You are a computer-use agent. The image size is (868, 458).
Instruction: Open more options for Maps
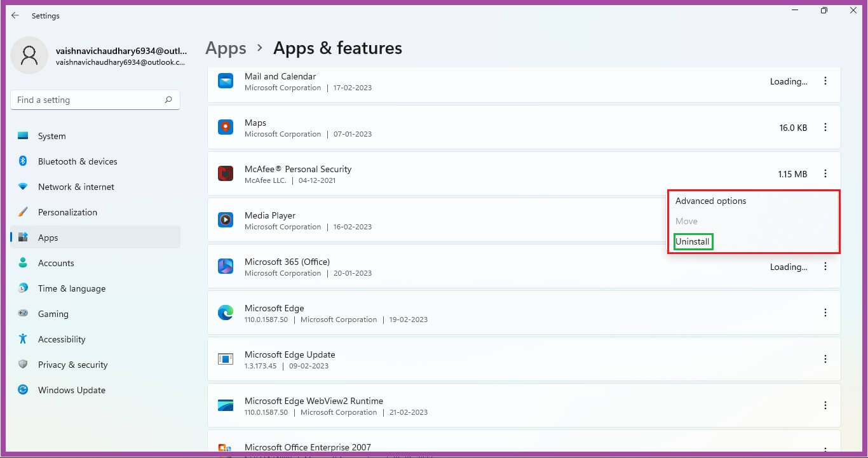[825, 128]
